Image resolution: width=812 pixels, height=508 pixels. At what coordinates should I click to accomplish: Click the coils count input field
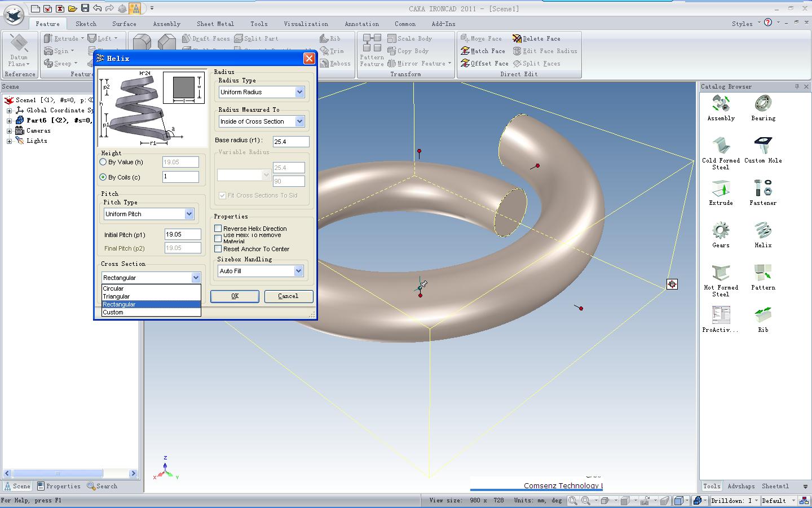coord(180,177)
